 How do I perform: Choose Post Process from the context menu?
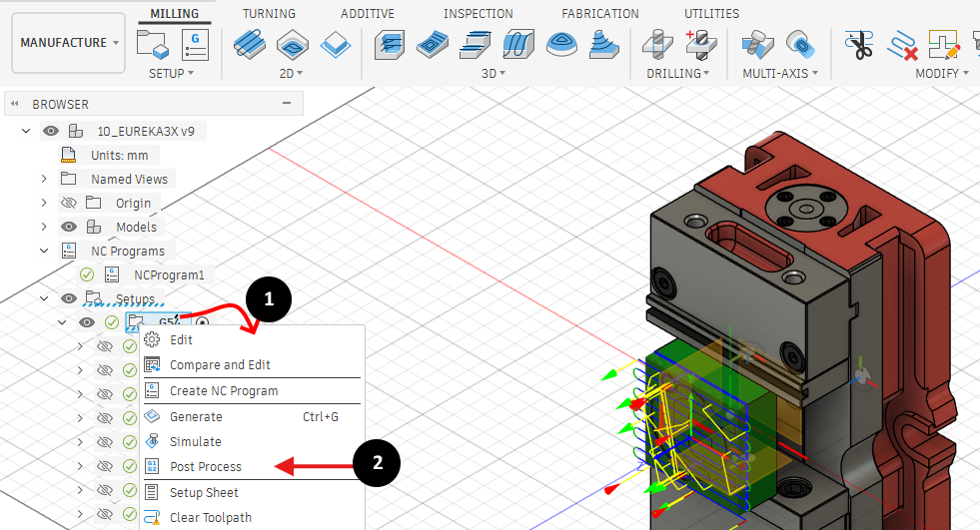(x=252, y=466)
